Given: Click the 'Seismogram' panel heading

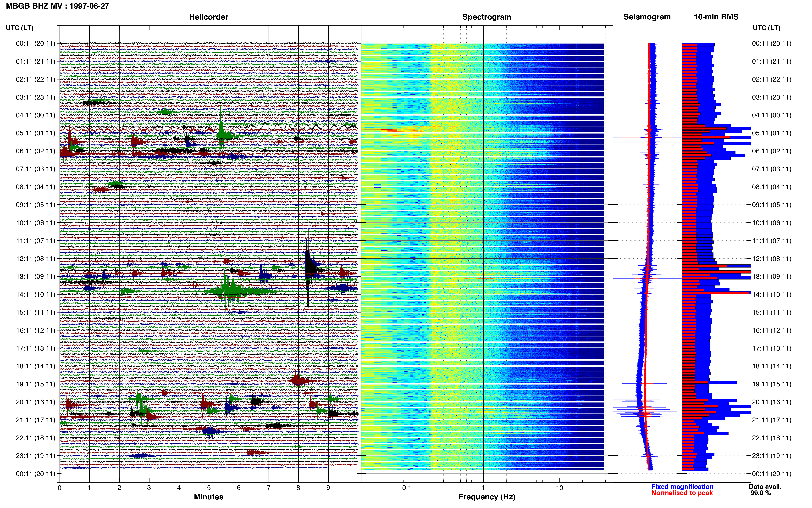Looking at the screenshot, I should pyautogui.click(x=647, y=17).
